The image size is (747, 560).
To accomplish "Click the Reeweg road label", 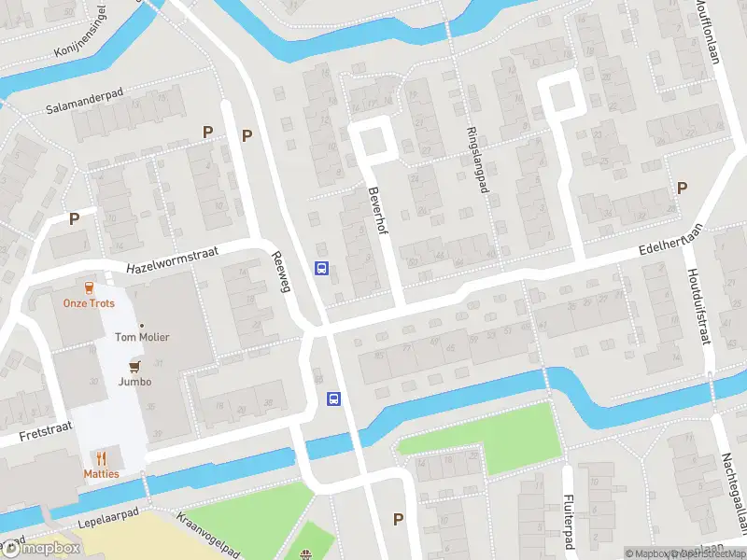I will coord(281,272).
